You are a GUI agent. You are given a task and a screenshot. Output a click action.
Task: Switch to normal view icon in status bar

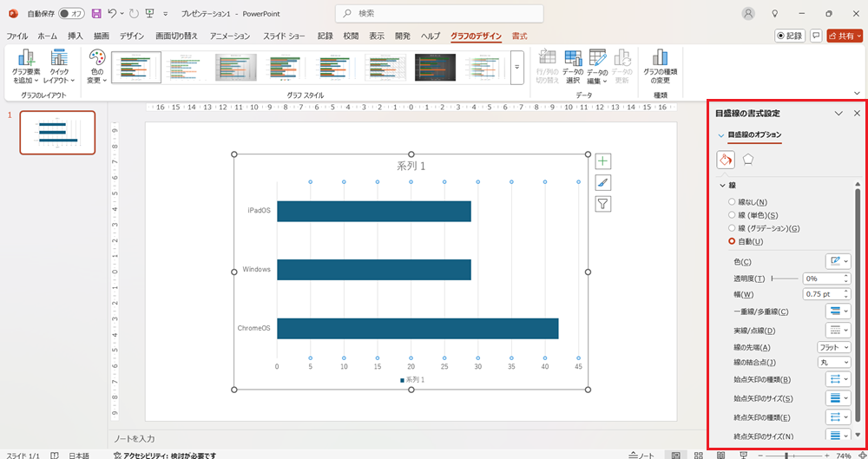pos(676,456)
